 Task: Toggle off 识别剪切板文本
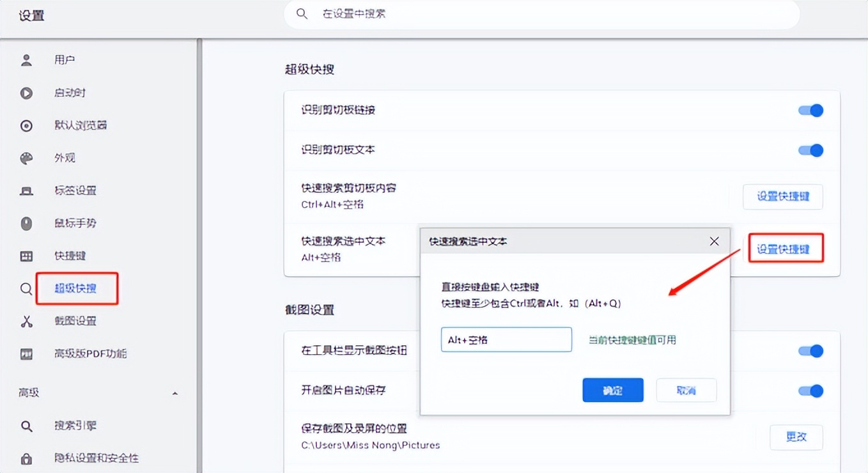point(810,150)
